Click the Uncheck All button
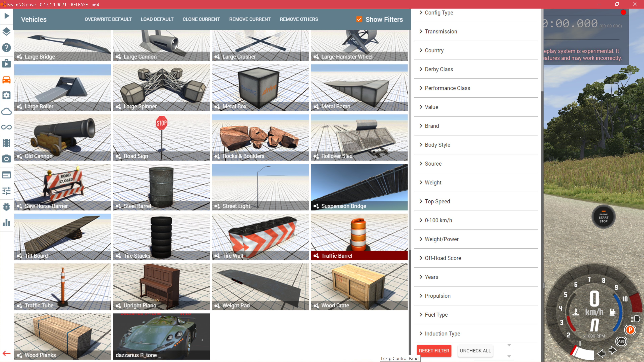Screen dimensions: 644x362 coord(475,351)
